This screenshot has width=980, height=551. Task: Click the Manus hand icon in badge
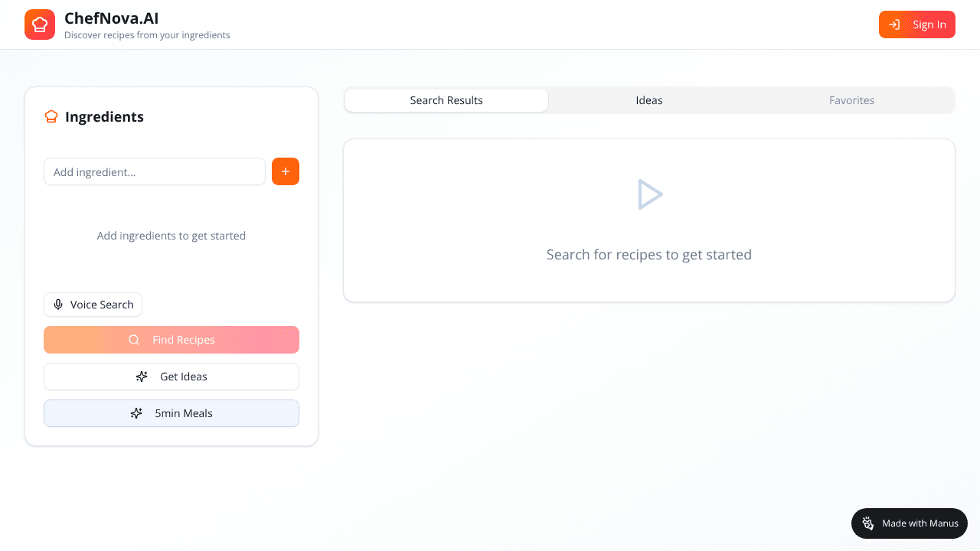pyautogui.click(x=868, y=523)
